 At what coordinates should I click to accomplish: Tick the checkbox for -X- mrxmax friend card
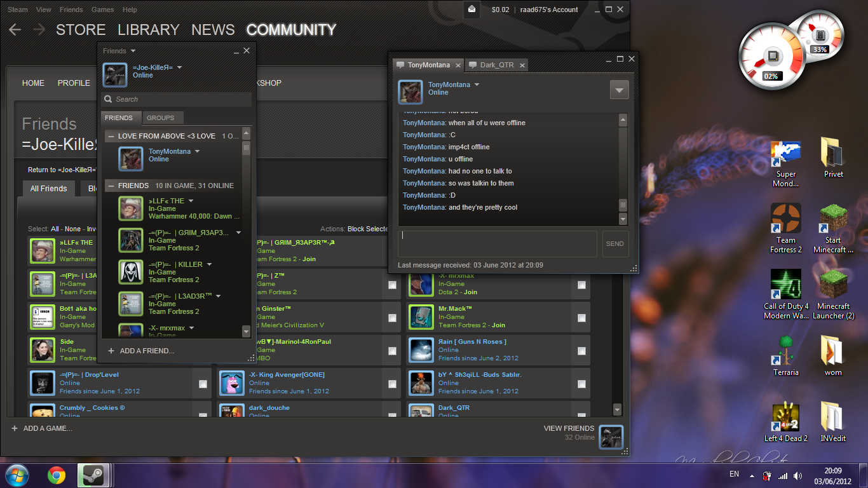coord(581,285)
